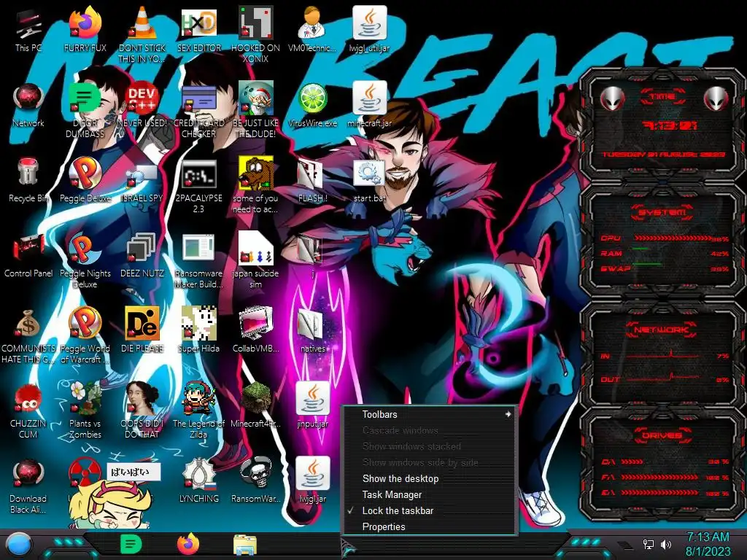Choose Show the desktop menu entry
Viewport: 747px width, 560px height.
429,478
